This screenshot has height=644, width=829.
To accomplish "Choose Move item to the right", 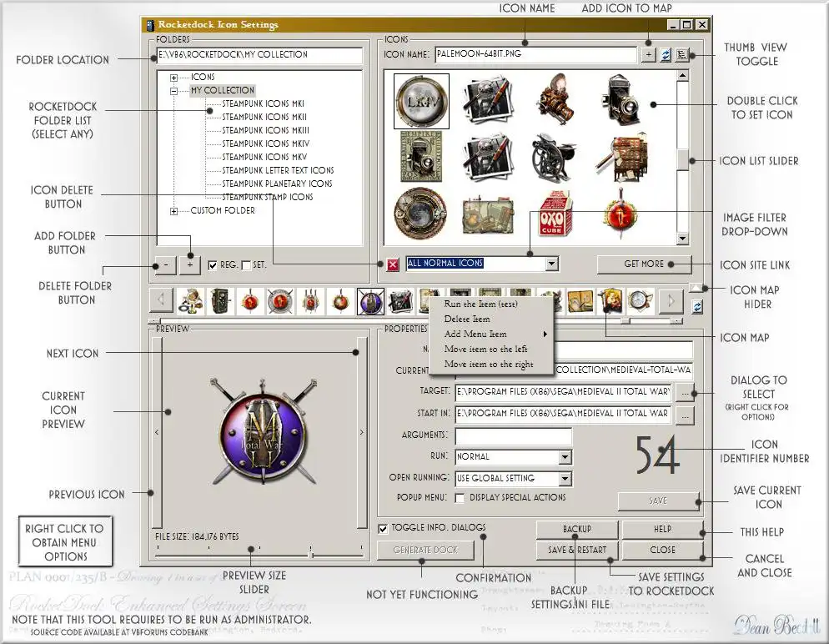I will [x=491, y=365].
